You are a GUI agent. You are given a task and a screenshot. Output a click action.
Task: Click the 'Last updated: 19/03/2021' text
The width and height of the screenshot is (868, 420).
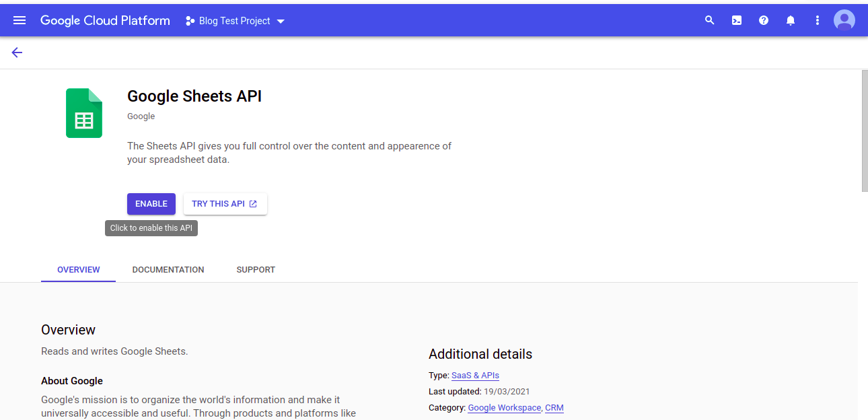(x=479, y=392)
